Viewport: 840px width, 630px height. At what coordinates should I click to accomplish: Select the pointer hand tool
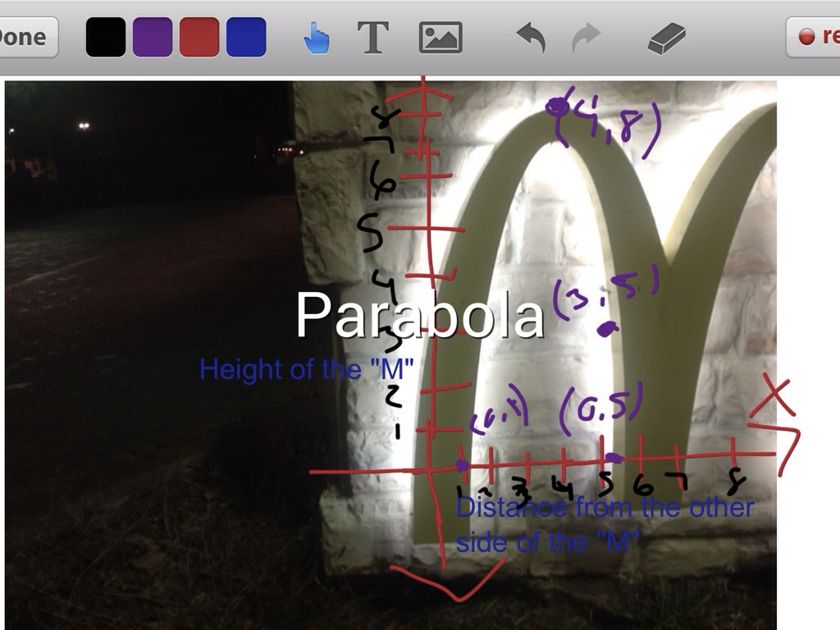(316, 38)
